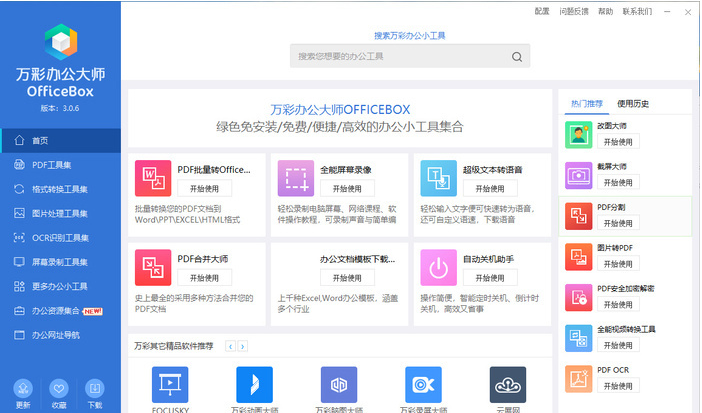Click 开始使用 under 自动关机助手

pos(490,278)
